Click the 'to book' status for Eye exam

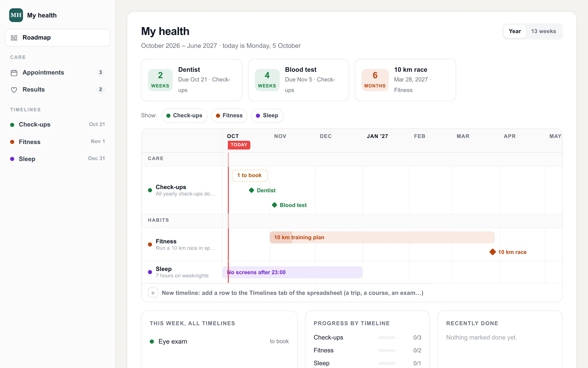[279, 341]
